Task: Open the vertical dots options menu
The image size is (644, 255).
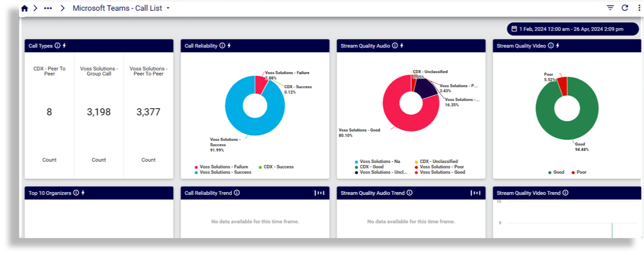Action: [639, 8]
